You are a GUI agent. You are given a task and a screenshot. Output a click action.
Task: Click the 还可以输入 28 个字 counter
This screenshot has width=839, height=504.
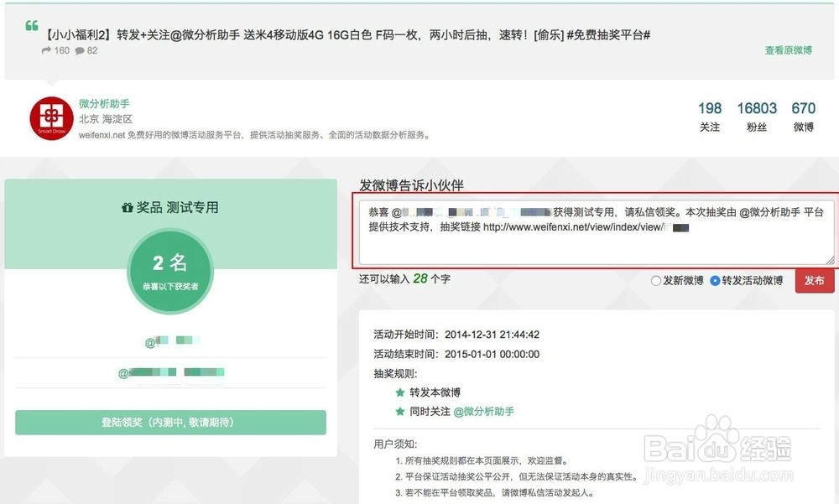(404, 278)
